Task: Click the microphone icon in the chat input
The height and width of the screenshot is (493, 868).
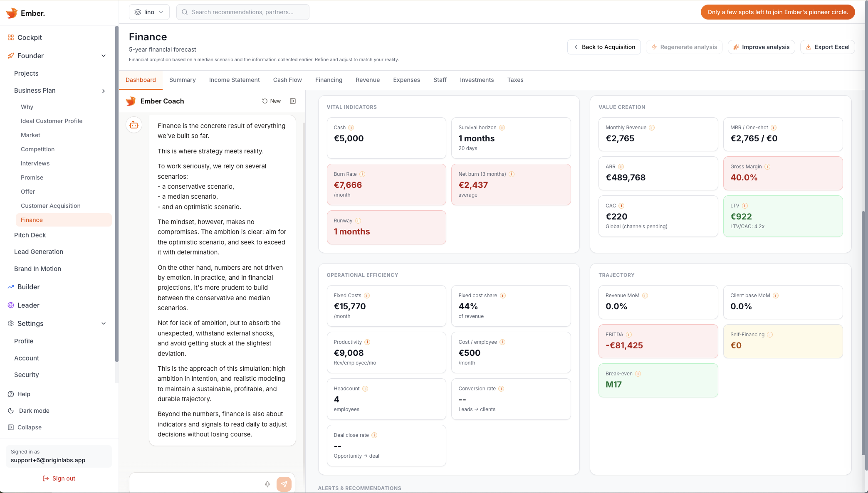Action: [x=267, y=484]
